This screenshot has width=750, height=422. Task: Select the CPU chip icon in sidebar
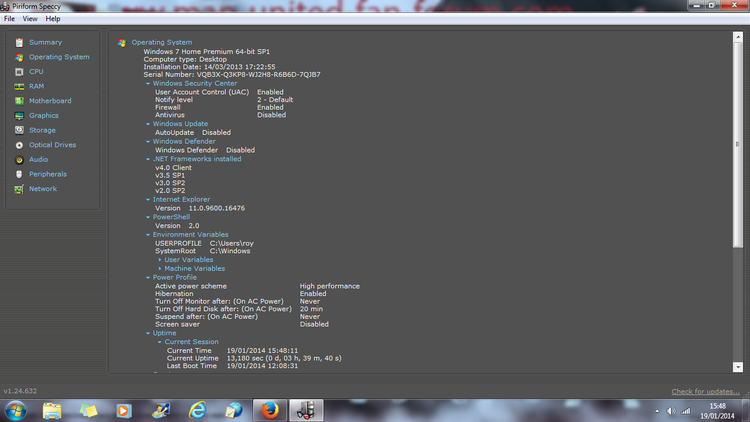[x=18, y=72]
